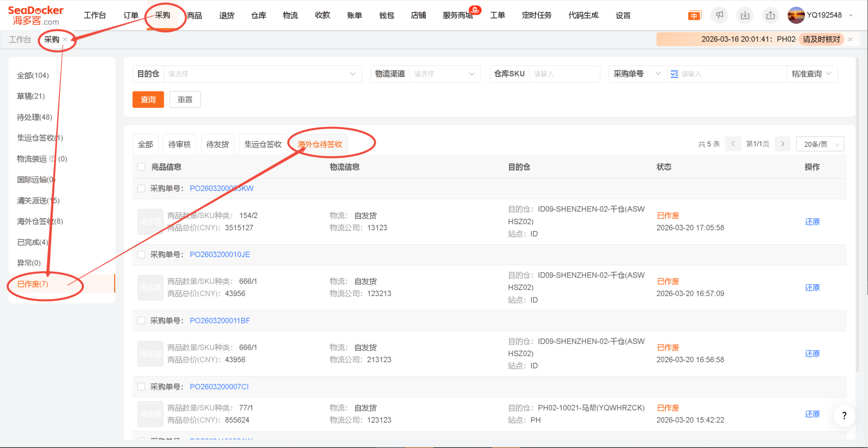Dismiss the orange notification banner
The width and height of the screenshot is (868, 448).
coord(850,39)
